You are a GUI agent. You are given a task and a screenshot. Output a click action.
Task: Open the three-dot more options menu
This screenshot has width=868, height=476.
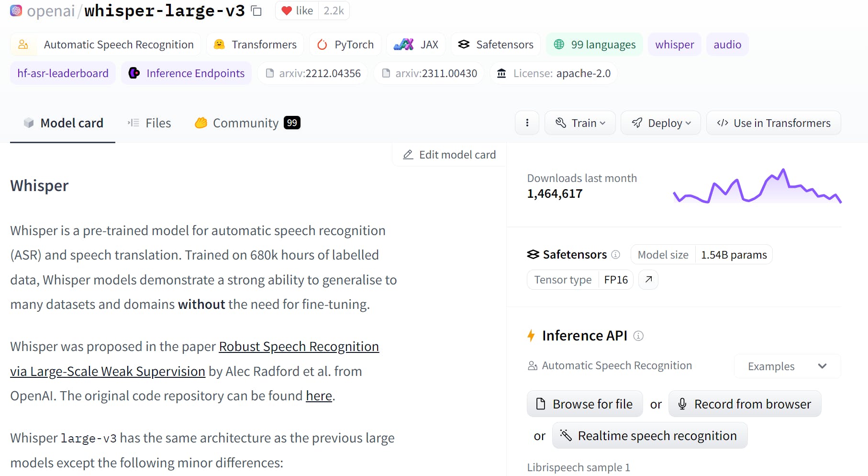[x=527, y=123]
